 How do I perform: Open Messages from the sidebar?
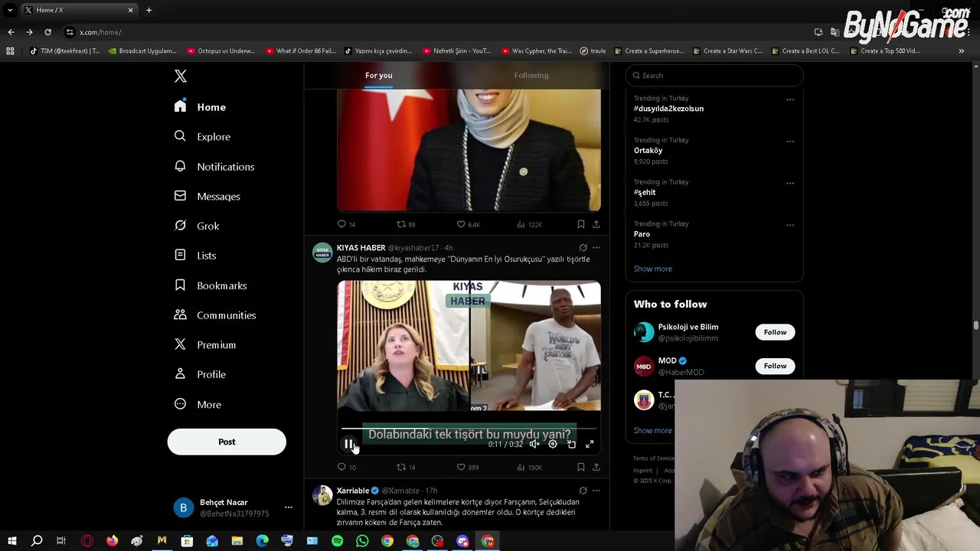[207, 196]
